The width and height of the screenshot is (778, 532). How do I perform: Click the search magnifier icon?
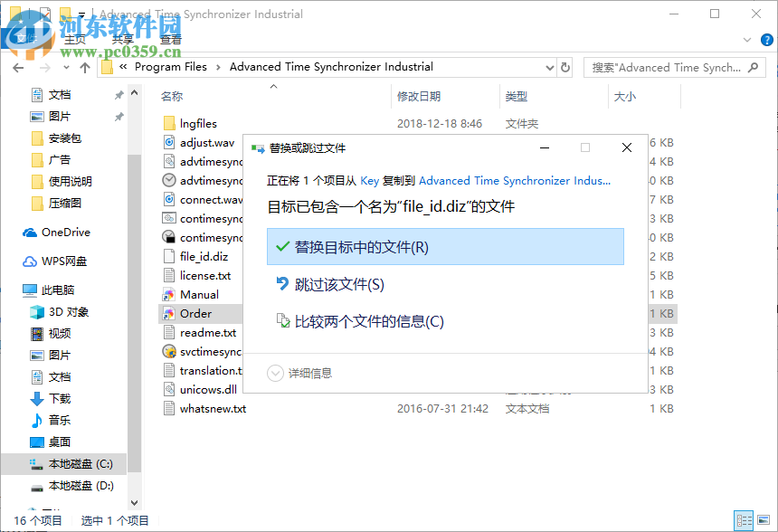(x=754, y=67)
